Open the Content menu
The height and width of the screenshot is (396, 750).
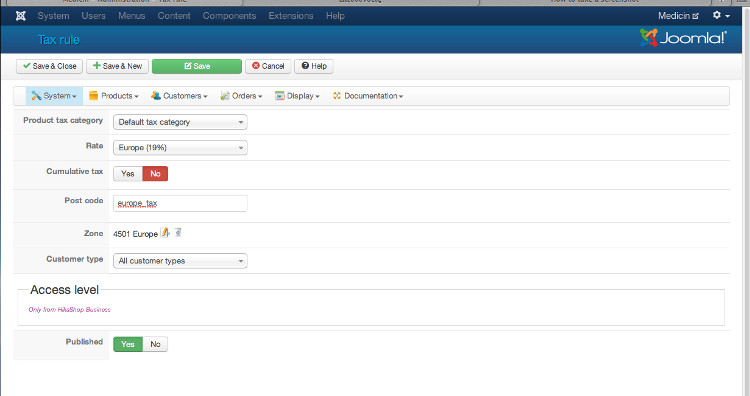tap(174, 16)
